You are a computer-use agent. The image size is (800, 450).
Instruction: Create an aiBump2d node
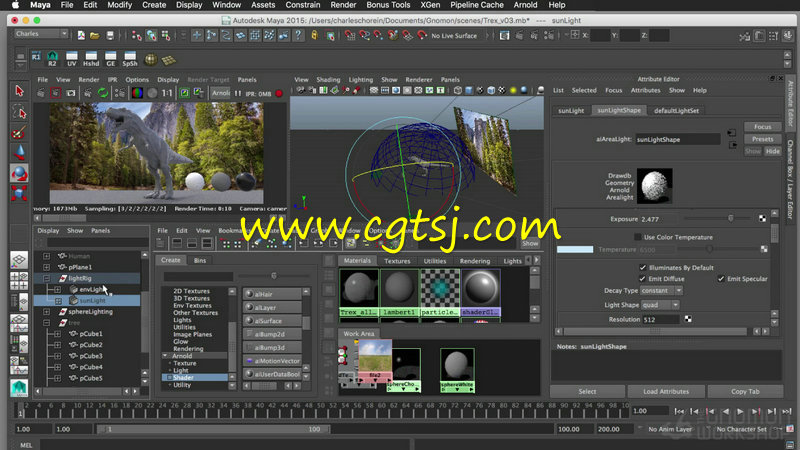click(272, 334)
